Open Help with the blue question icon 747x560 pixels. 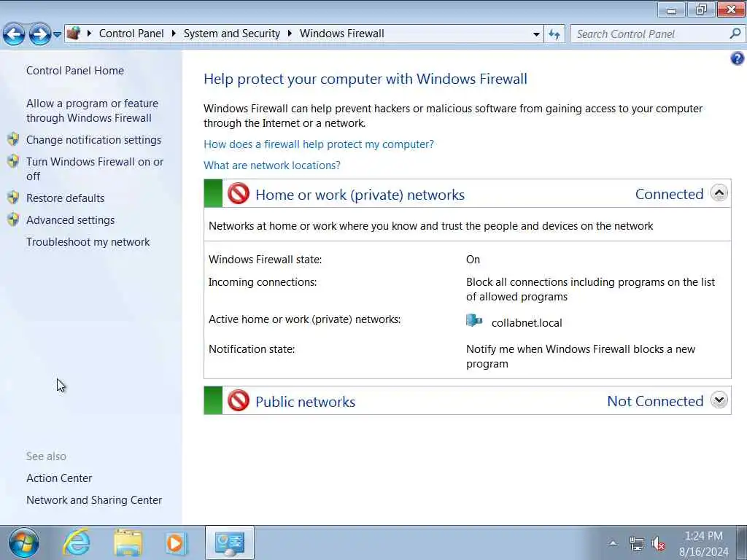pyautogui.click(x=737, y=58)
